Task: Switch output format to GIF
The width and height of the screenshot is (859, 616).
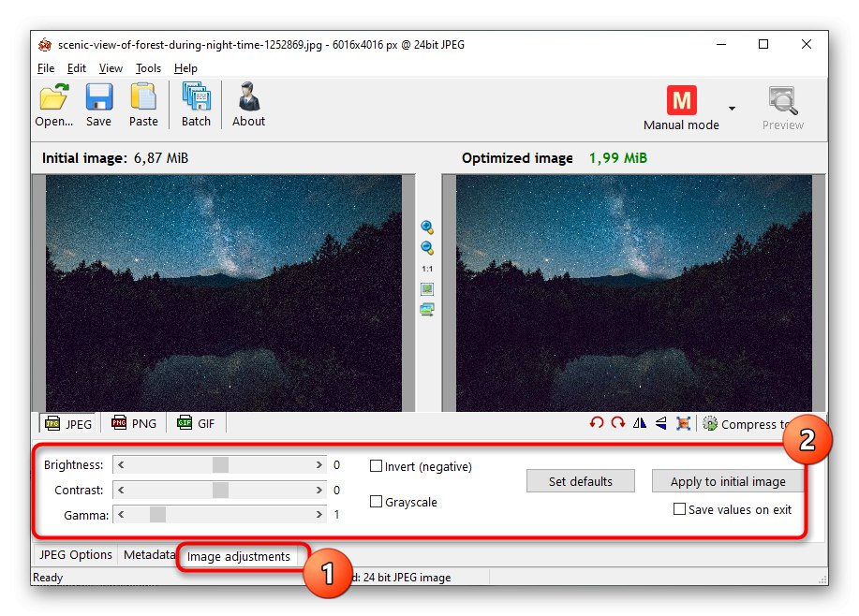Action: coord(196,423)
